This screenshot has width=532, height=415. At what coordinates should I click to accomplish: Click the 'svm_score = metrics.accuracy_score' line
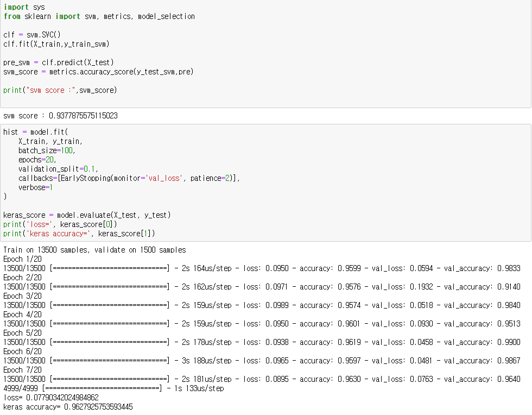coord(98,72)
